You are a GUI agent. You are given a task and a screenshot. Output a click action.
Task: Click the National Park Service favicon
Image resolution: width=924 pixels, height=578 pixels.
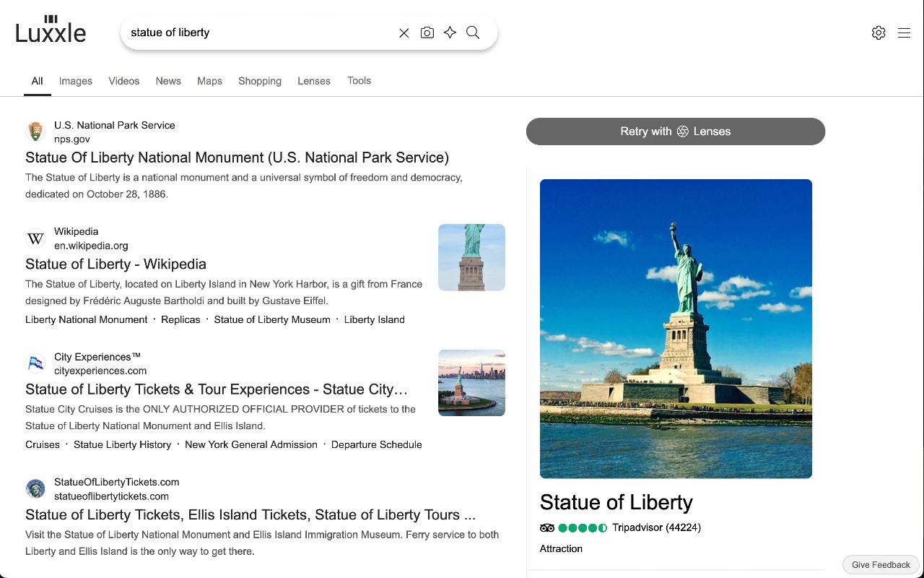click(35, 131)
